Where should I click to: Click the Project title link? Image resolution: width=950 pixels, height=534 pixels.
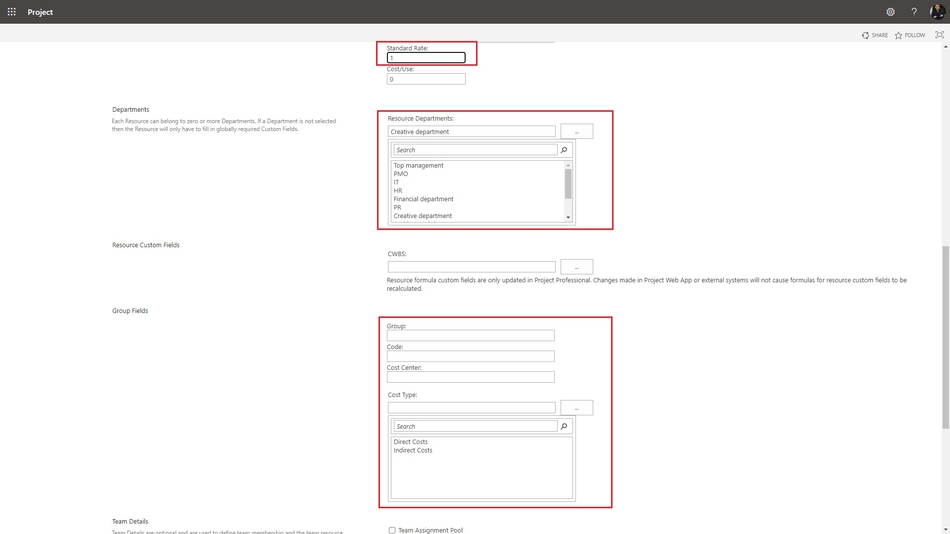[40, 12]
